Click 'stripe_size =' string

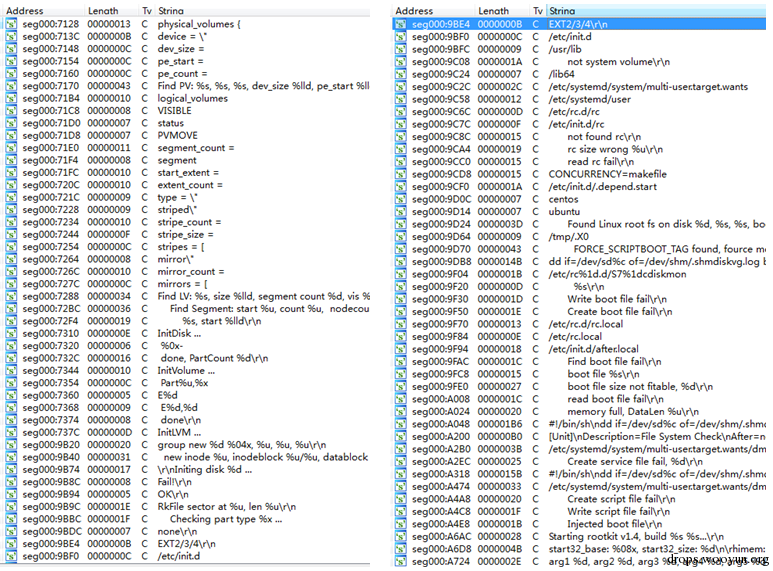185,234
